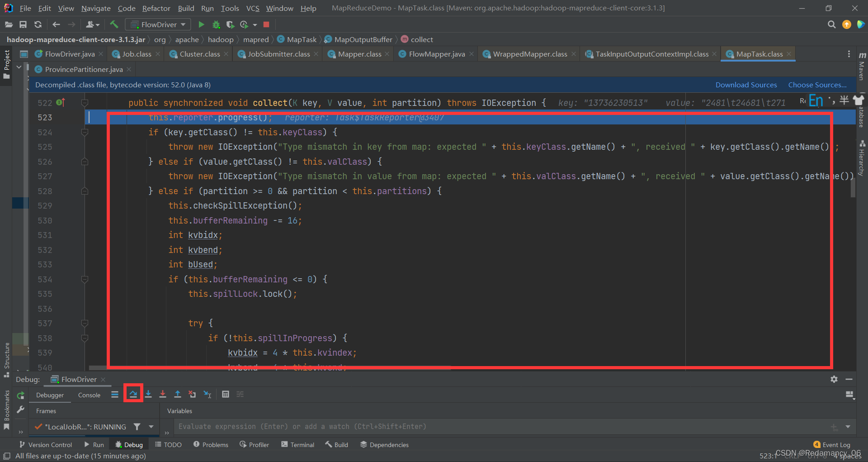This screenshot has height=462, width=868.
Task: Open the VCS menu
Action: pos(253,8)
